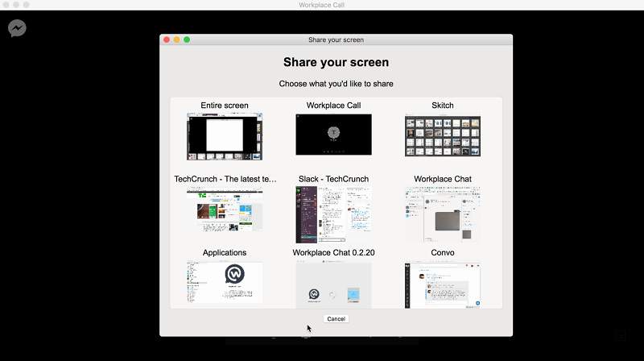Select the Applications window thumbnail
This screenshot has width=644, height=361.
(x=225, y=283)
